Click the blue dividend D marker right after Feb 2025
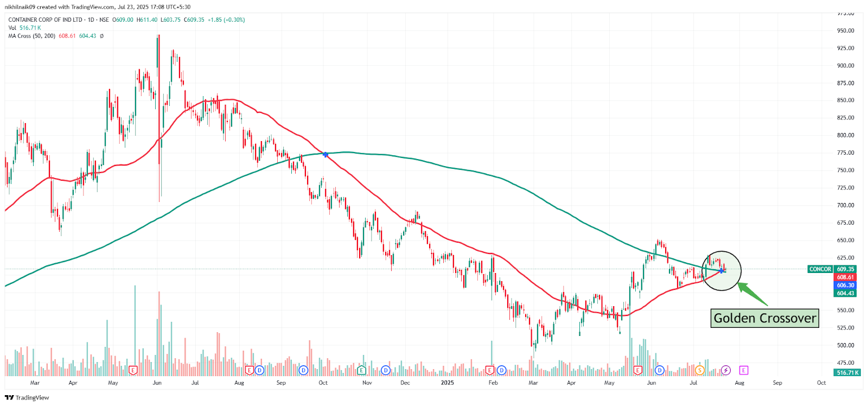868x406 pixels. coord(501,370)
